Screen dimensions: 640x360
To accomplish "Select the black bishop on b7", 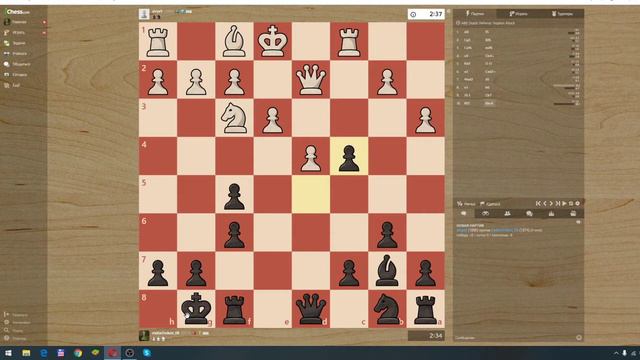I will 387,271.
